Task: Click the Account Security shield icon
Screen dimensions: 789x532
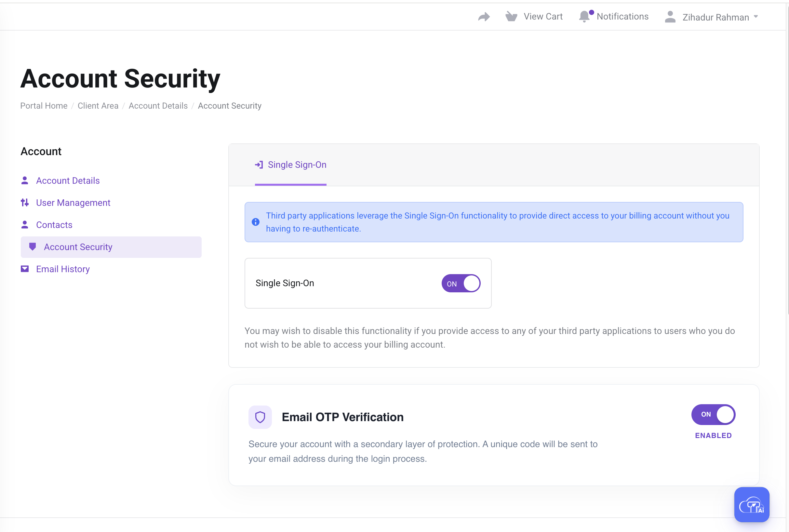Action: (33, 247)
